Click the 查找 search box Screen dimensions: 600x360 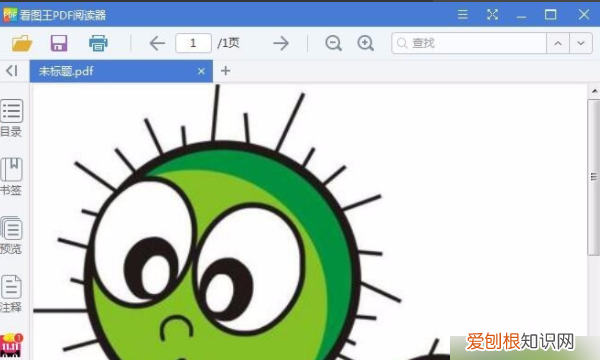[469, 43]
